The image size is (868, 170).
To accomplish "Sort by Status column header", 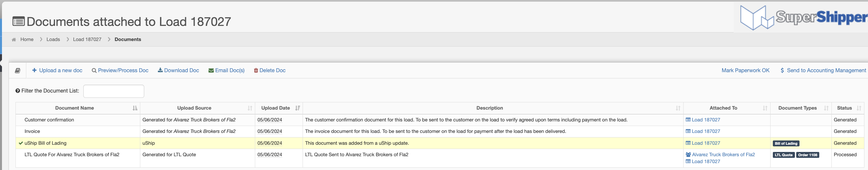I will pos(848,108).
